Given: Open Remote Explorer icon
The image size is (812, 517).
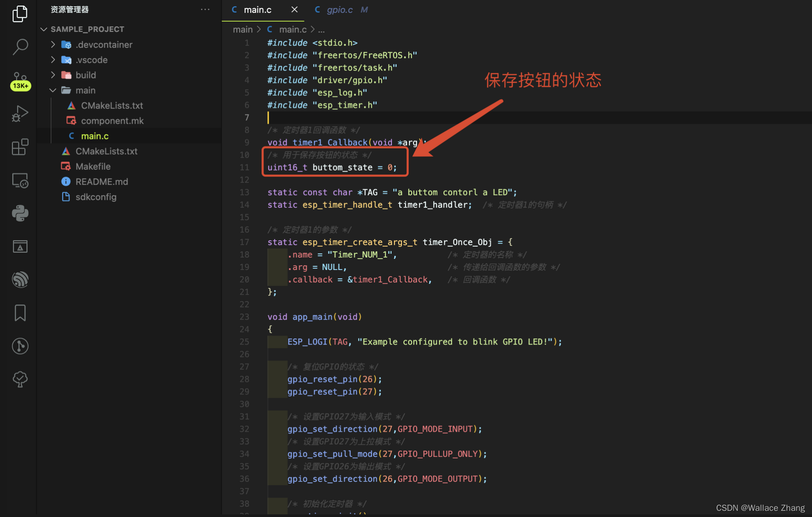Looking at the screenshot, I should [x=20, y=180].
